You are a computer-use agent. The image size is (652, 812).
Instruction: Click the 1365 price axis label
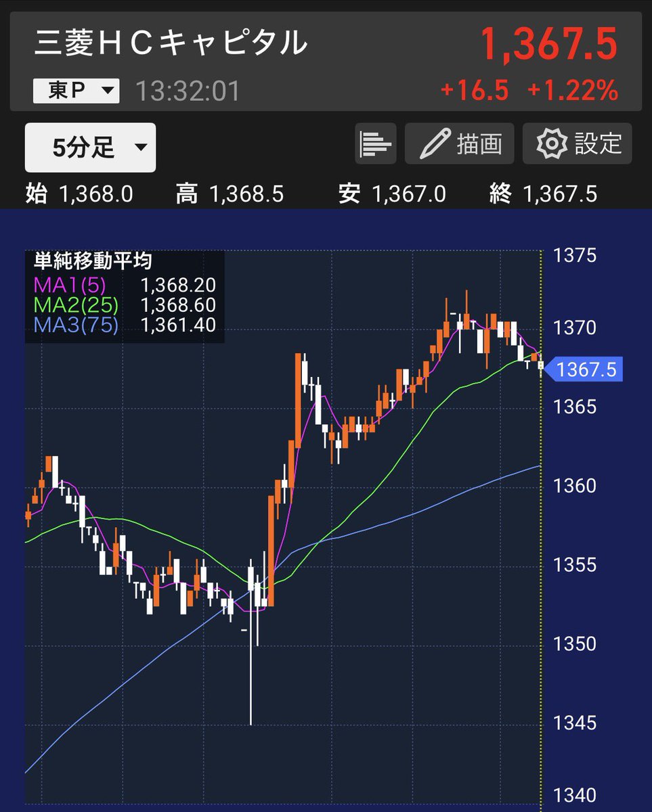click(575, 407)
